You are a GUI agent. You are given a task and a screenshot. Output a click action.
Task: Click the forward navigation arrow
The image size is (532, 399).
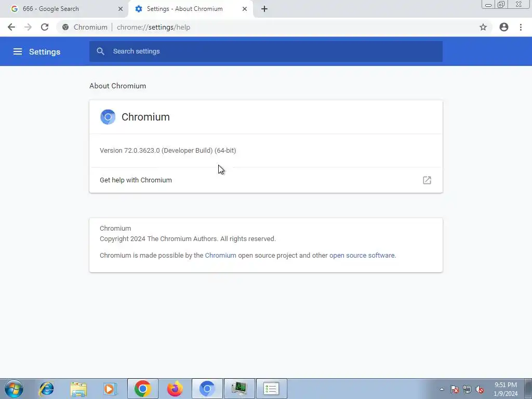click(x=28, y=27)
